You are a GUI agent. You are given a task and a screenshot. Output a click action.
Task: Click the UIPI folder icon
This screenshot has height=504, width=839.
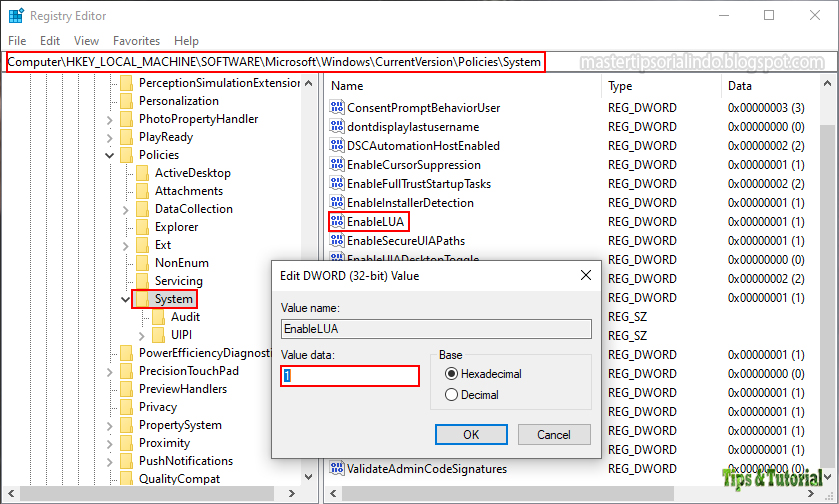[x=159, y=335]
